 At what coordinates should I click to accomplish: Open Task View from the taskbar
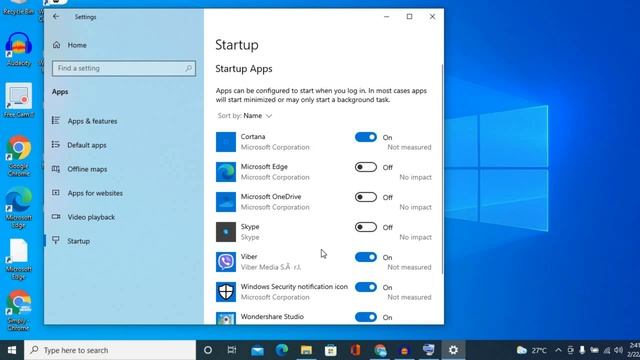click(x=232, y=350)
